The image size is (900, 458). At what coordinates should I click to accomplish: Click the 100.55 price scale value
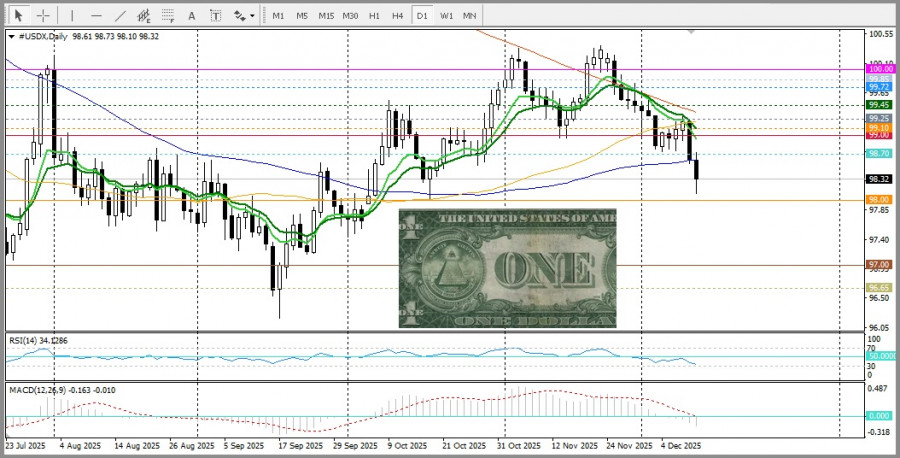tap(879, 34)
